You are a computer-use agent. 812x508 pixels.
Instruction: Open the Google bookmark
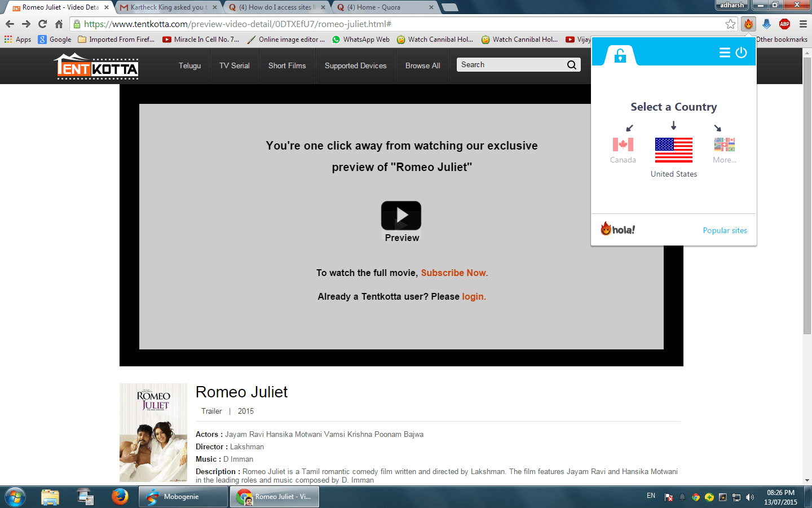pyautogui.click(x=55, y=40)
